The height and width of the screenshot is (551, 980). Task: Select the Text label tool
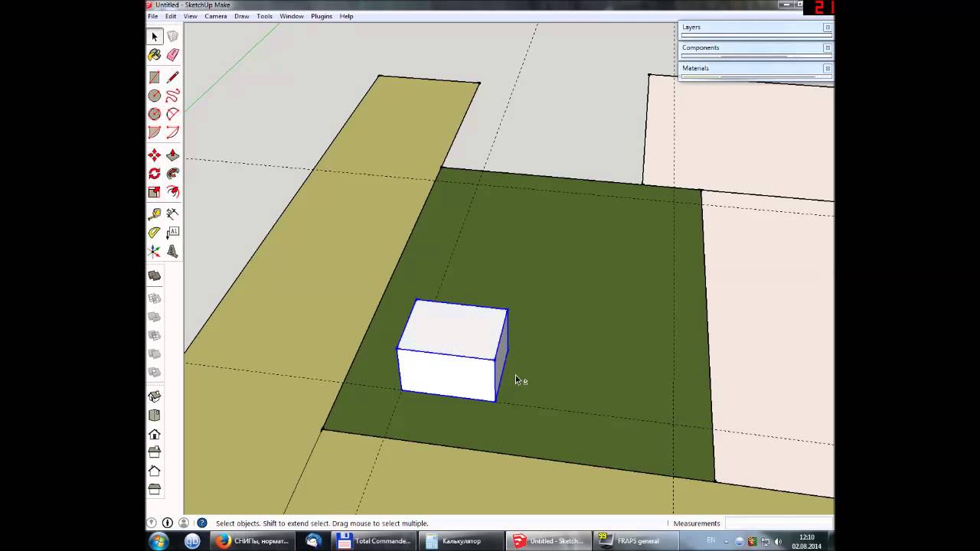click(x=173, y=233)
